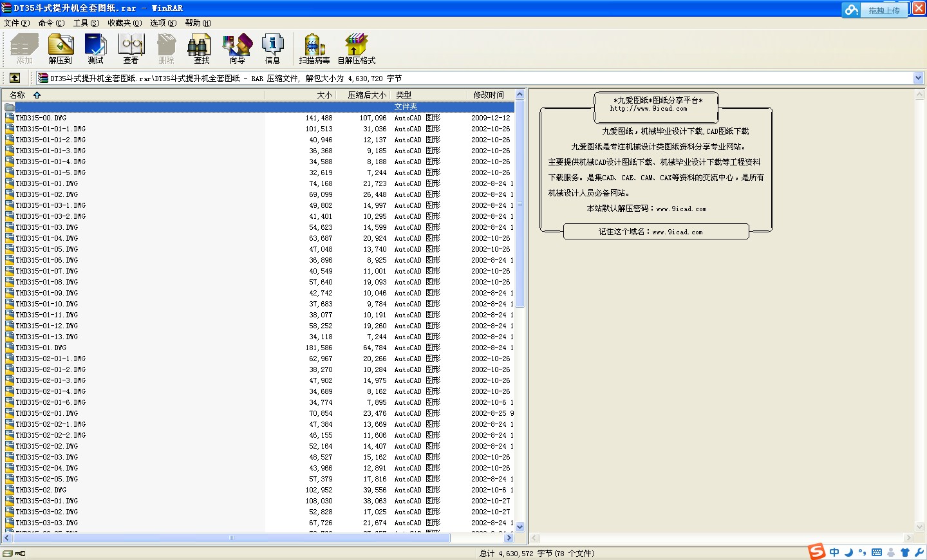Select the THD315-02-01.DWG file row
This screenshot has height=560, width=927.
[x=46, y=413]
